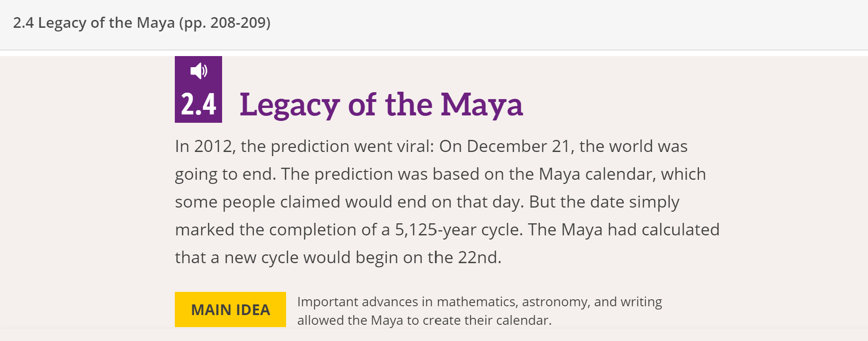Click "5,125-year" in the paragraph text
868x341 pixels.
point(435,230)
